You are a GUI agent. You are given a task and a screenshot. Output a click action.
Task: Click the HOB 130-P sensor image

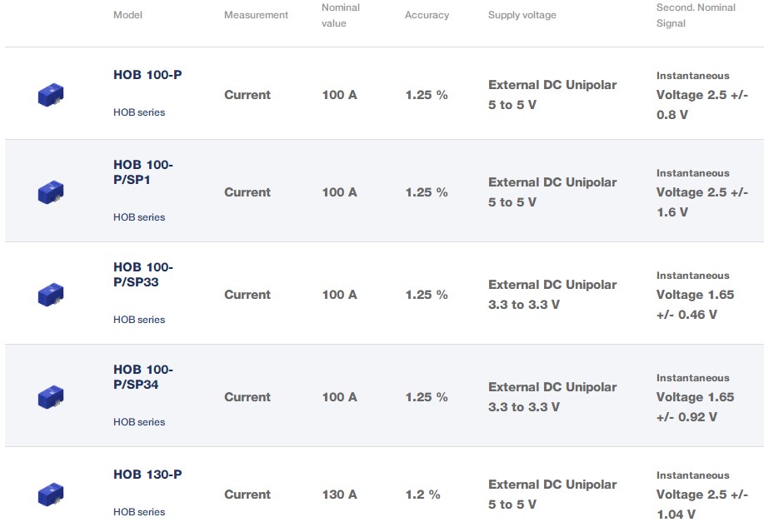pos(51,495)
